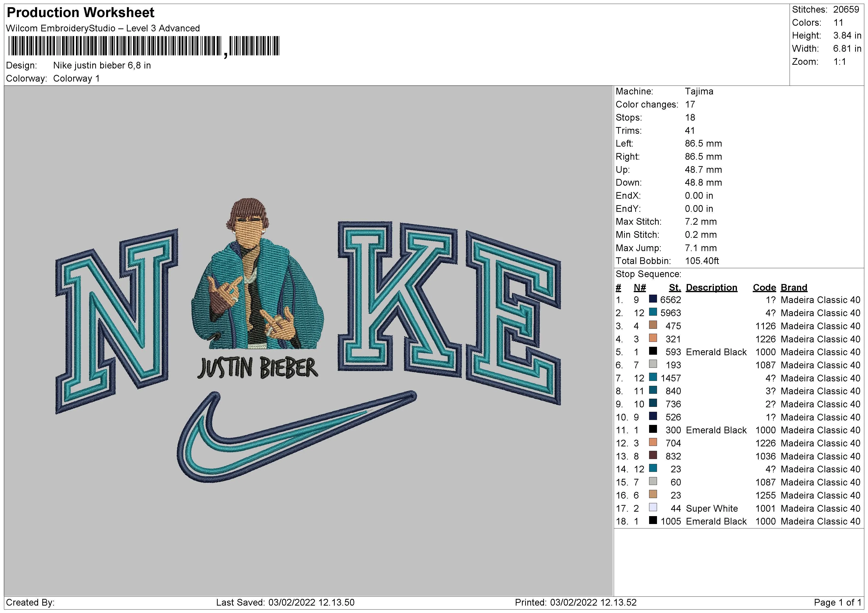Click the tan swatch in stop row 16
This screenshot has height=613, width=868.
tap(653, 494)
